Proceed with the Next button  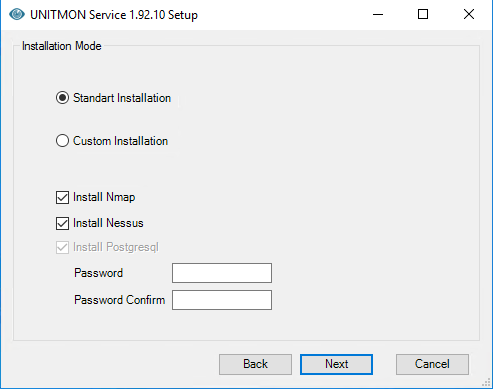click(336, 364)
